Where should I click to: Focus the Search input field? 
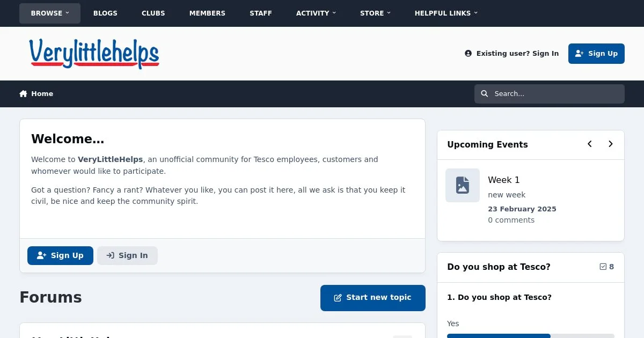550,94
